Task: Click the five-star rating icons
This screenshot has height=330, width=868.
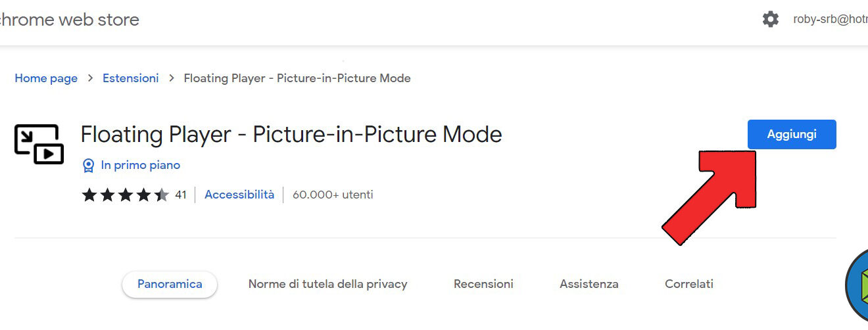Action: 125,195
